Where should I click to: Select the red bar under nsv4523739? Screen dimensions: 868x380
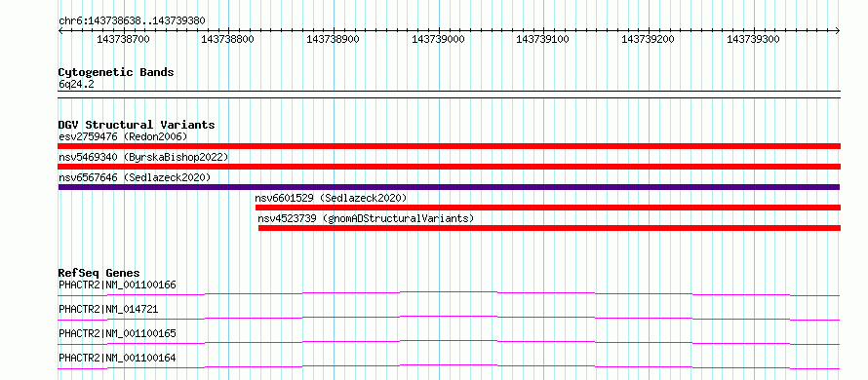tap(550, 228)
